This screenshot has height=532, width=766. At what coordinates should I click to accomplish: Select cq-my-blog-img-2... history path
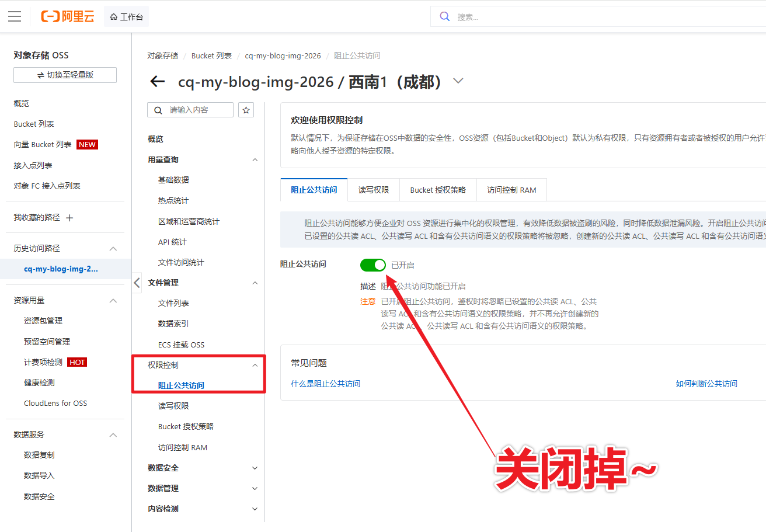click(x=61, y=269)
